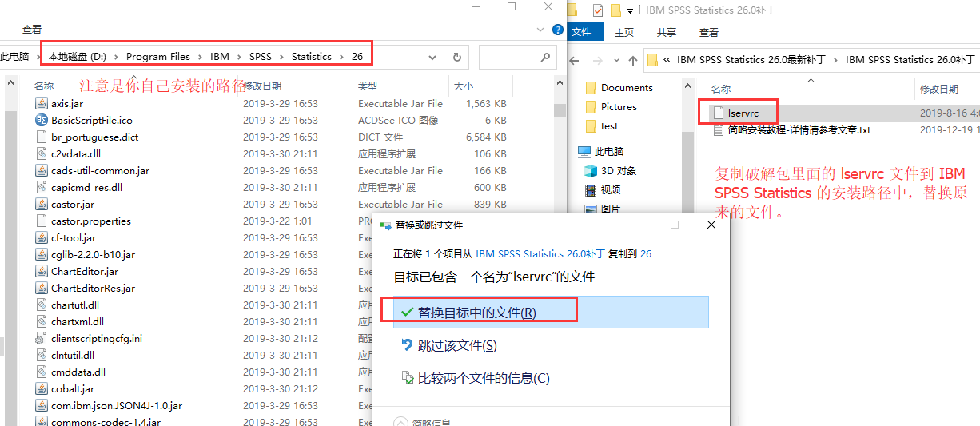Expand the ribbon using the chevron near help
This screenshot has width=980, height=426.
tap(540, 30)
